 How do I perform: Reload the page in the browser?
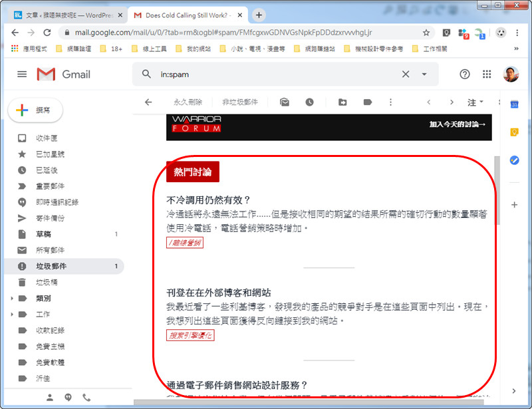[47, 33]
